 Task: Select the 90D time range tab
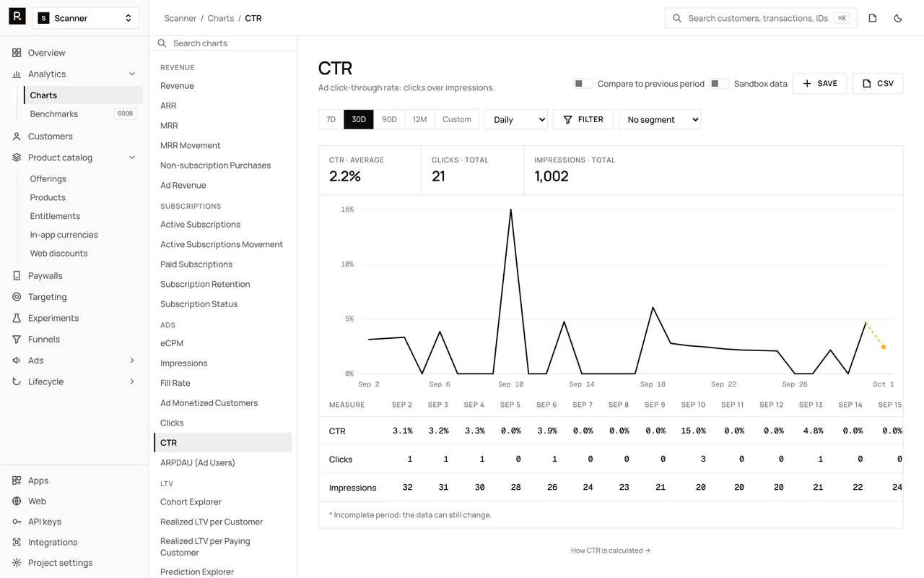point(389,119)
